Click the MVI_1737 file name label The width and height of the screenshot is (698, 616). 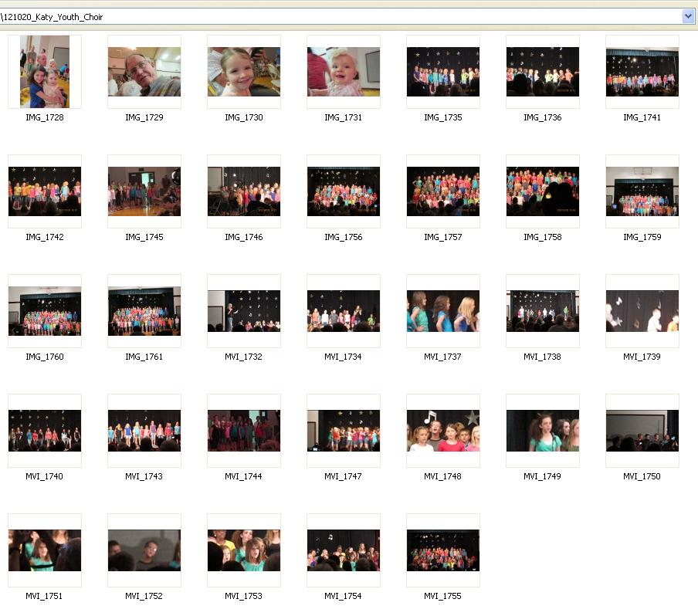(442, 357)
